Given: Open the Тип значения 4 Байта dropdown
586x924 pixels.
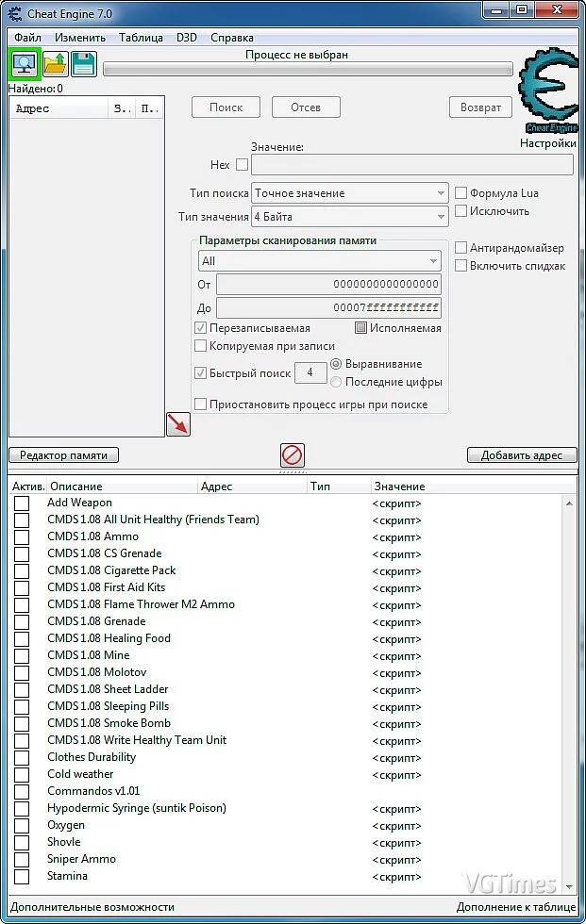Looking at the screenshot, I should coord(349,217).
